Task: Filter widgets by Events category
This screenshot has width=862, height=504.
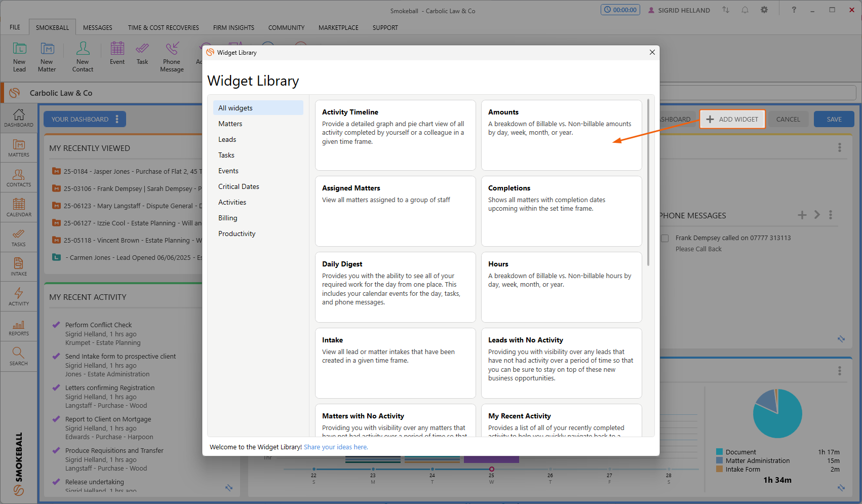Action: [x=258, y=171]
